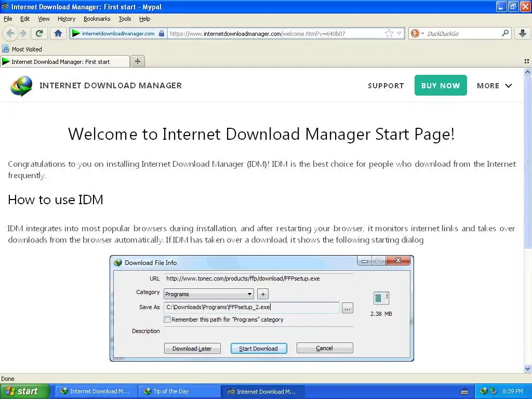532x399 pixels.
Task: Click the Download File Info title icon
Action: coord(118,262)
